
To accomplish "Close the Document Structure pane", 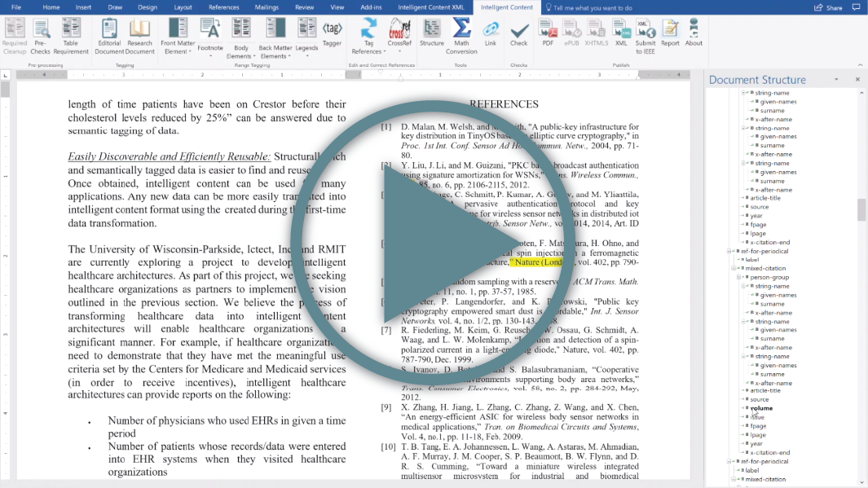I will [857, 79].
